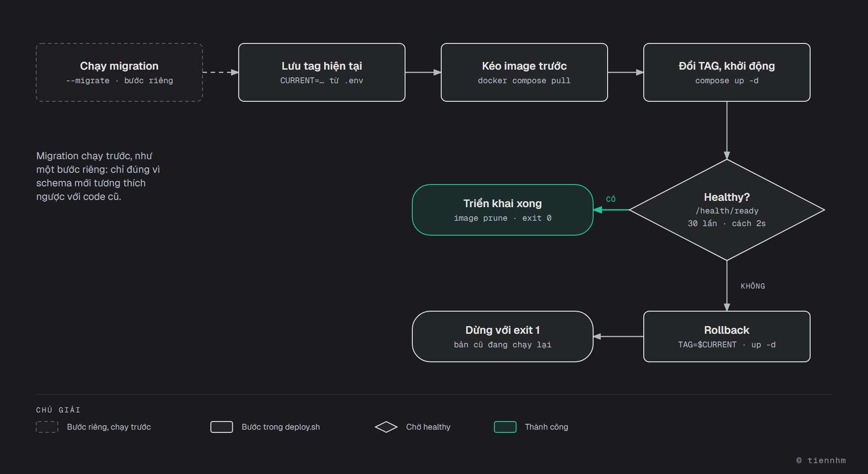This screenshot has width=868, height=474.
Task: Click the "Chờ healthy" legend label
Action: (428, 427)
